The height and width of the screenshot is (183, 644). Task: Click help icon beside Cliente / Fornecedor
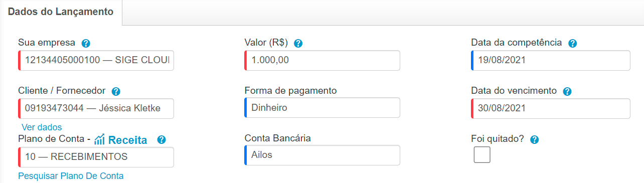coord(116,91)
